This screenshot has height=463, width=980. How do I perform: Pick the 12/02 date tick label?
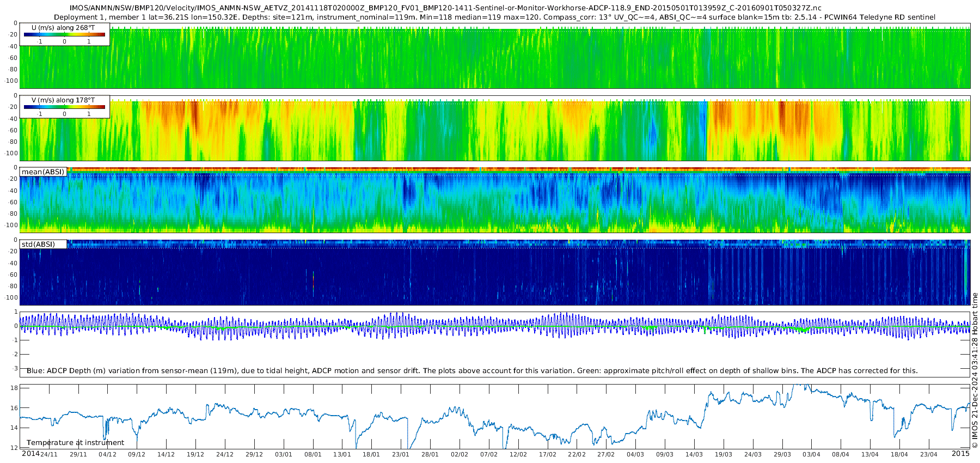point(518,455)
